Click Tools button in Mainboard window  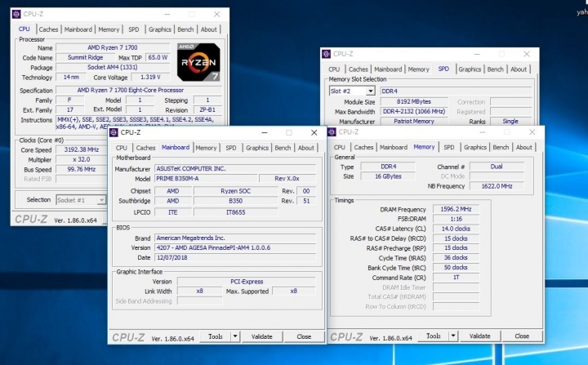pos(216,336)
